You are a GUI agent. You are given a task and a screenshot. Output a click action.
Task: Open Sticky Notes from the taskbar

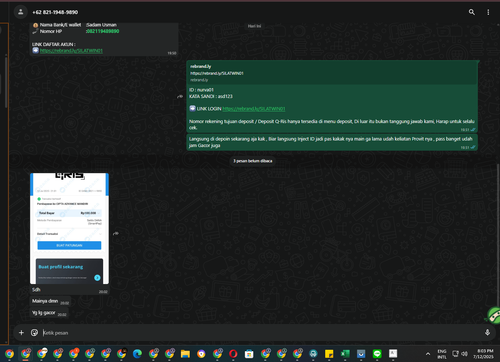pyautogui.click(x=329, y=354)
